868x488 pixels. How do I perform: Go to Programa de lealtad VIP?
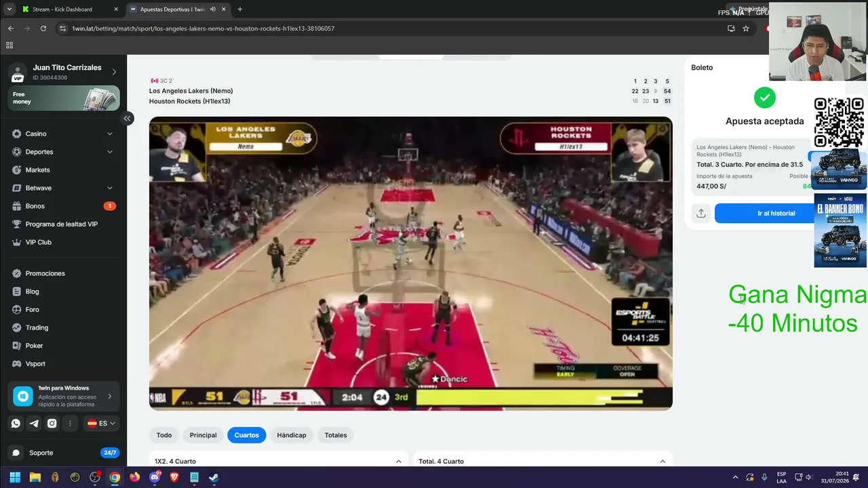click(x=62, y=224)
